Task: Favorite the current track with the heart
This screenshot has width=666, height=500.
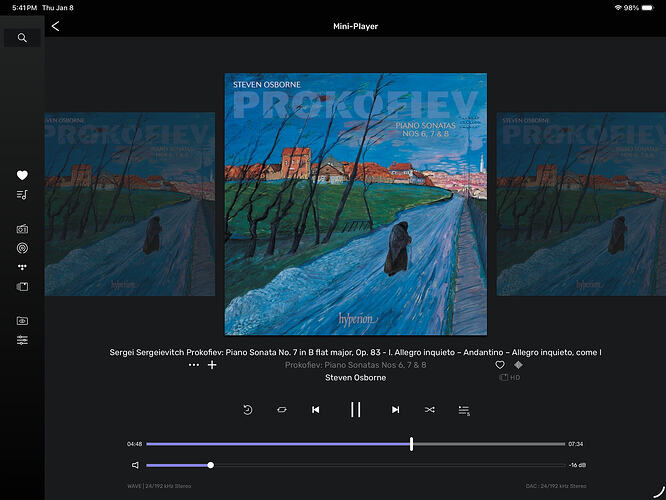Action: [500, 365]
